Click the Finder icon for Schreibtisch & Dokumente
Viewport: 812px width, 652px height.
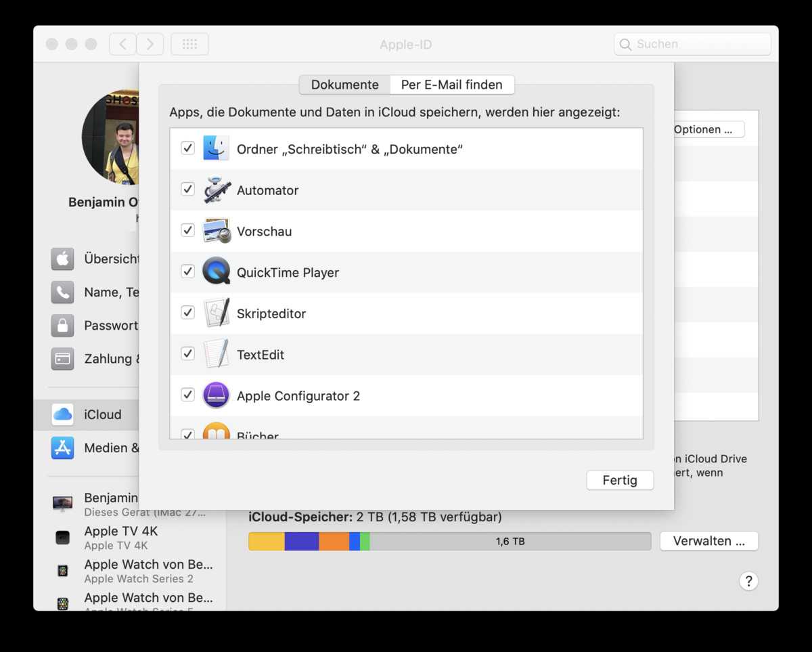pyautogui.click(x=217, y=148)
